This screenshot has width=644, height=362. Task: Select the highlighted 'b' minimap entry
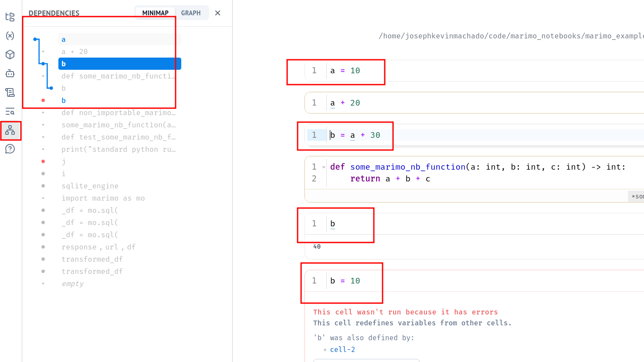[119, 64]
